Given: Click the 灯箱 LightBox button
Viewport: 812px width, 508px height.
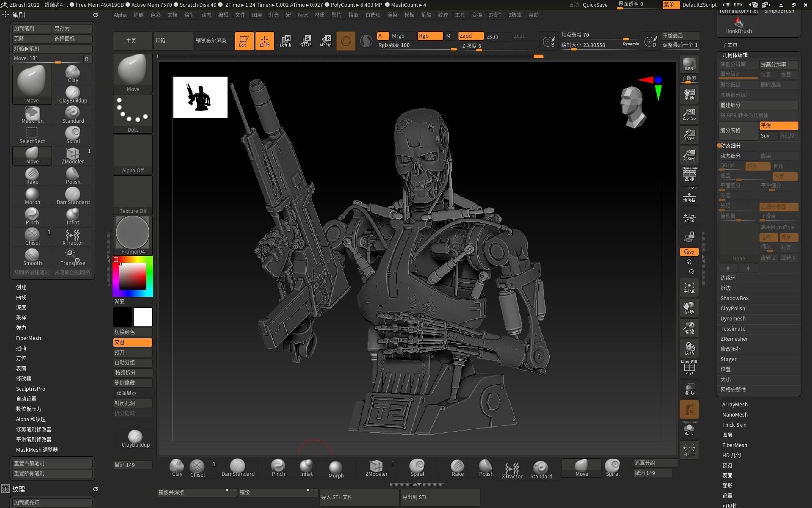Looking at the screenshot, I should coord(173,41).
